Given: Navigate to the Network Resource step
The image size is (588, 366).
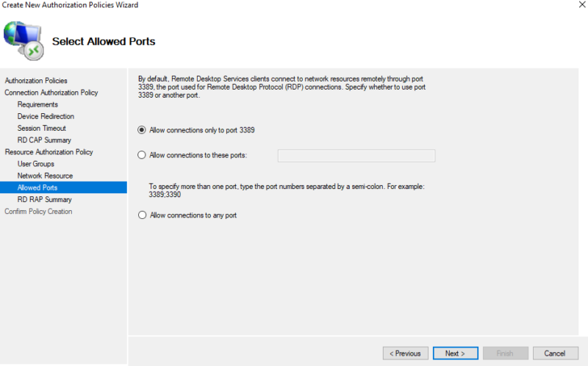Looking at the screenshot, I should point(45,176).
